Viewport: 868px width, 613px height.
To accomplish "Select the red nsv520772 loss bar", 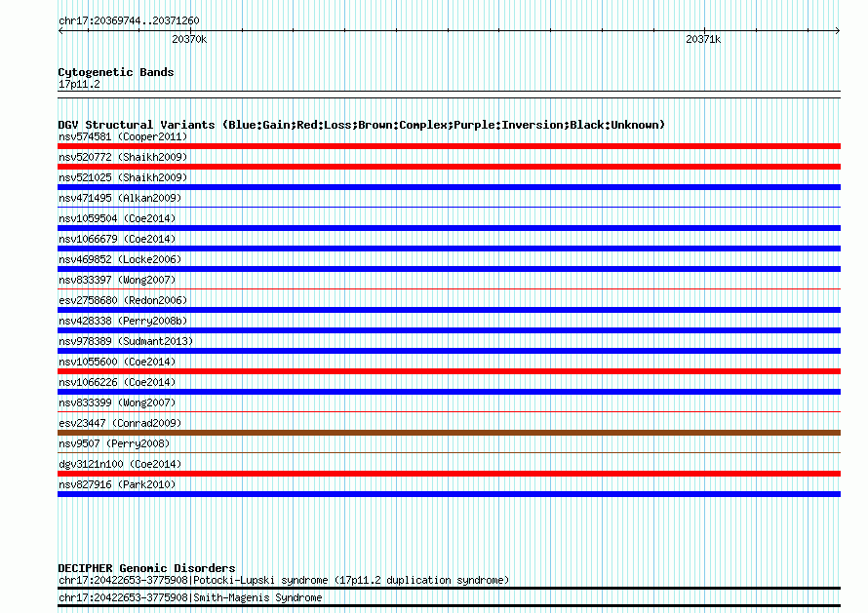I will [449, 167].
